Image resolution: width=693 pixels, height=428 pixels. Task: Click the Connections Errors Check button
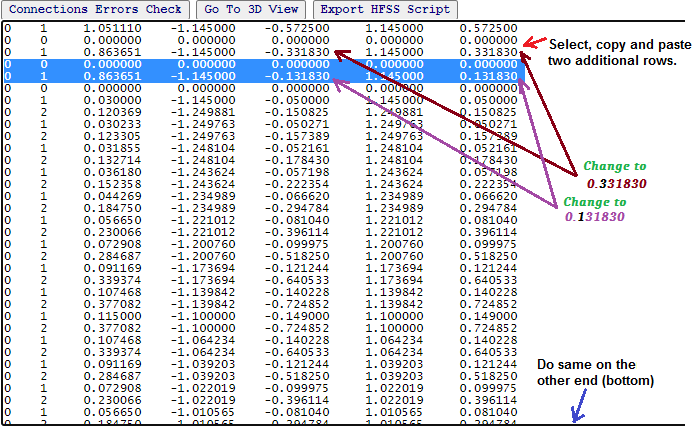pyautogui.click(x=95, y=9)
